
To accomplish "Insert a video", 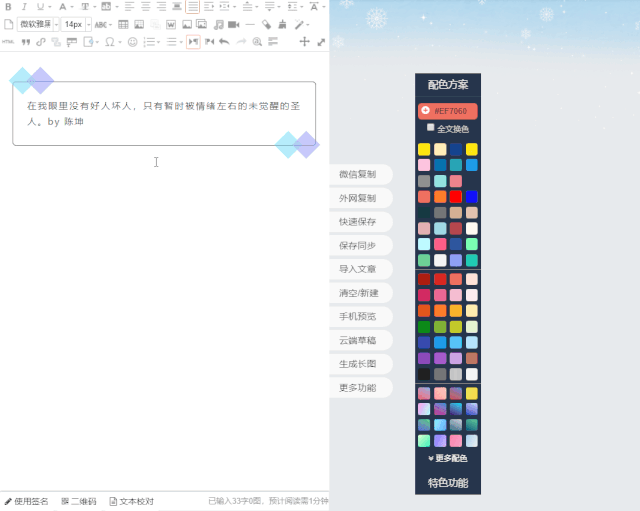I will tap(233, 24).
